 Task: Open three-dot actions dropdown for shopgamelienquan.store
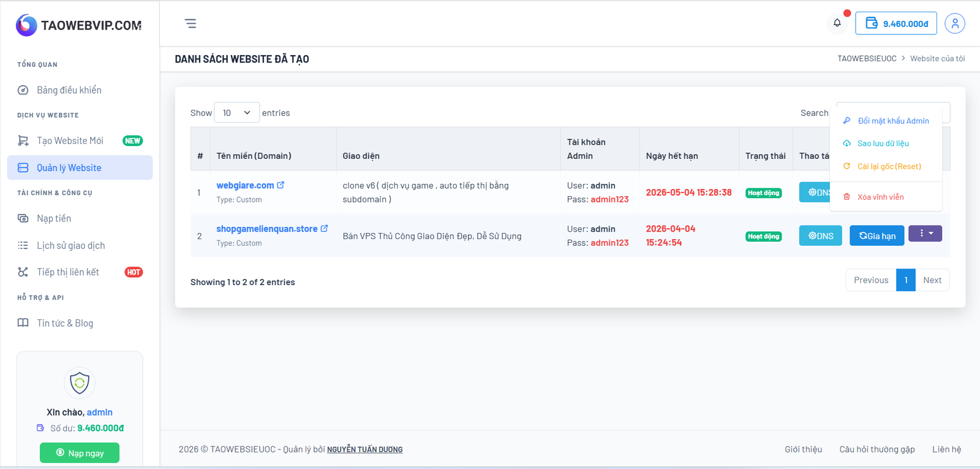925,234
